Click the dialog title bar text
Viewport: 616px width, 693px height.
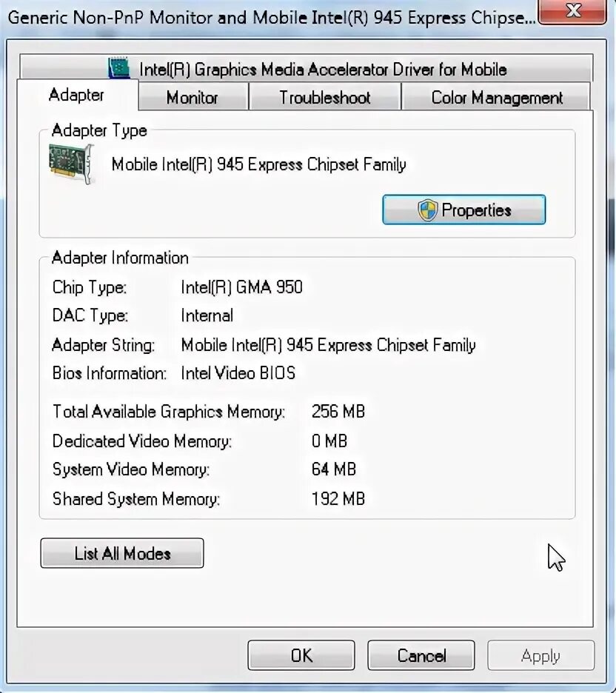[271, 18]
